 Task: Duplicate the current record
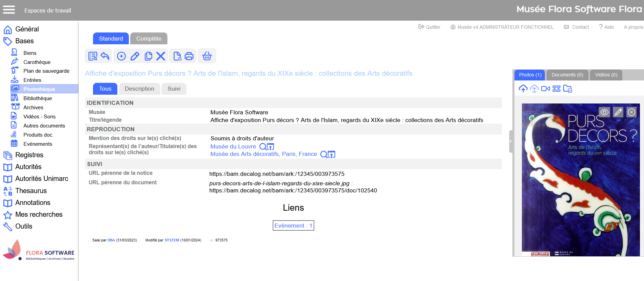pyautogui.click(x=148, y=56)
